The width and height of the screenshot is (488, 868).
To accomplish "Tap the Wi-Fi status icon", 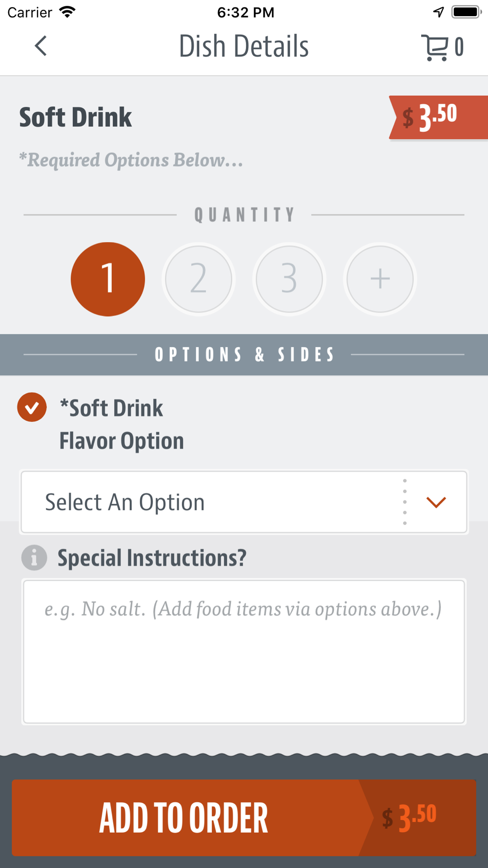I will click(67, 12).
